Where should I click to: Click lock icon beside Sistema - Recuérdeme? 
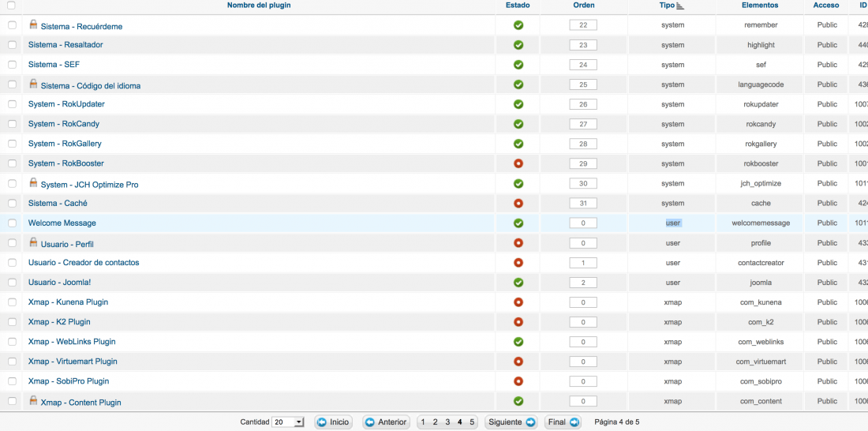pyautogui.click(x=33, y=24)
